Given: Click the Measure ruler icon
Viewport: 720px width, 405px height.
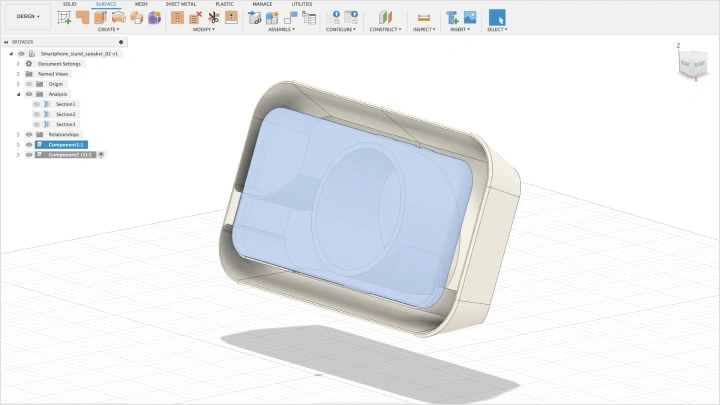Looking at the screenshot, I should coord(424,17).
